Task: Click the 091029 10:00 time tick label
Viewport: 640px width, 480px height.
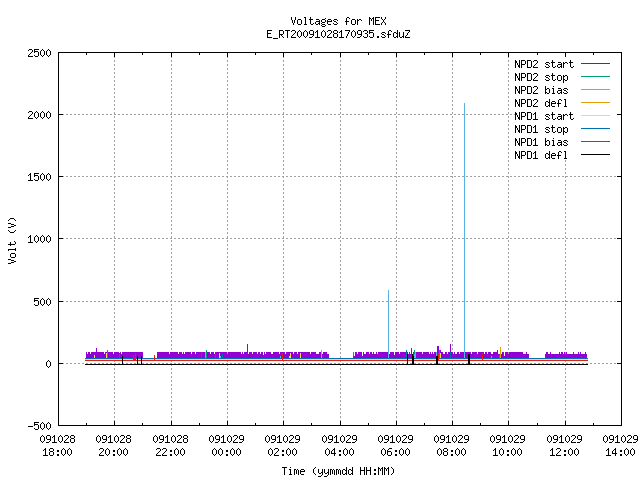Action: [x=507, y=446]
